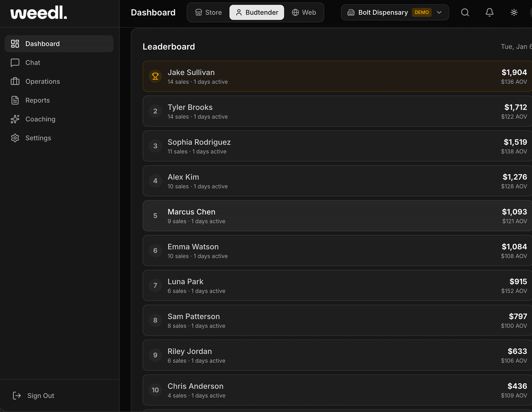This screenshot has width=532, height=412.
Task: Switch to the Store tab
Action: [x=208, y=12]
